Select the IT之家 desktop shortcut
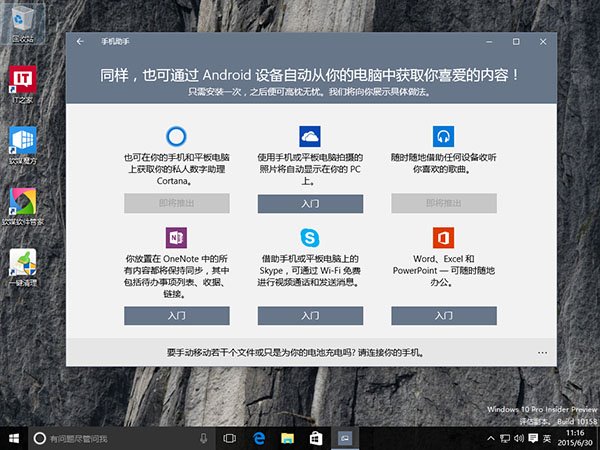The width and height of the screenshot is (600, 450). (x=23, y=85)
